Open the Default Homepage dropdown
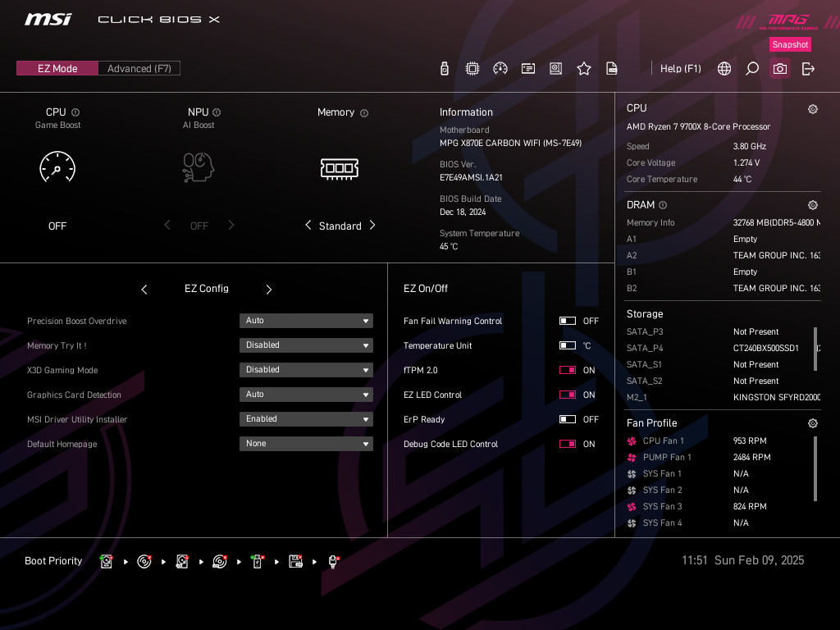Viewport: 840px width, 630px height. 306,444
